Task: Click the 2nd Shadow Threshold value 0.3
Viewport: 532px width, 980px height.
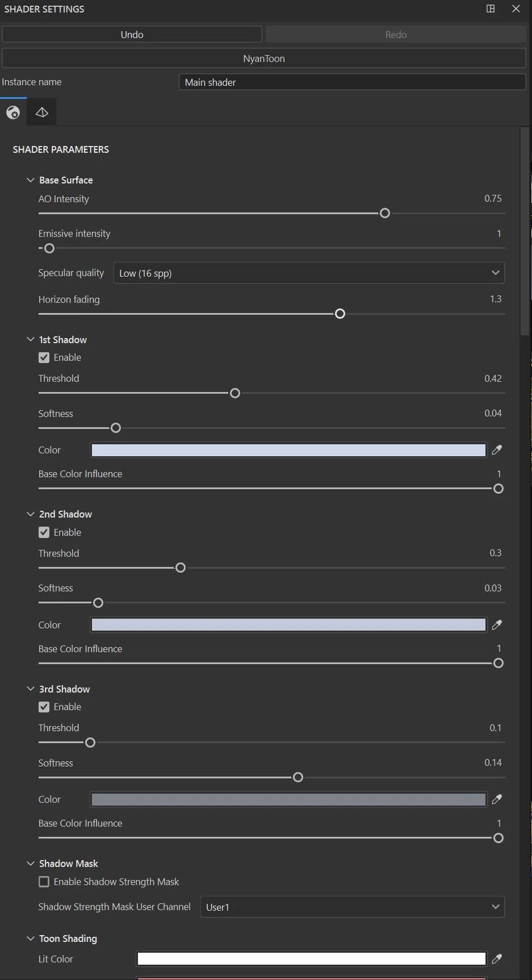Action: pyautogui.click(x=496, y=553)
